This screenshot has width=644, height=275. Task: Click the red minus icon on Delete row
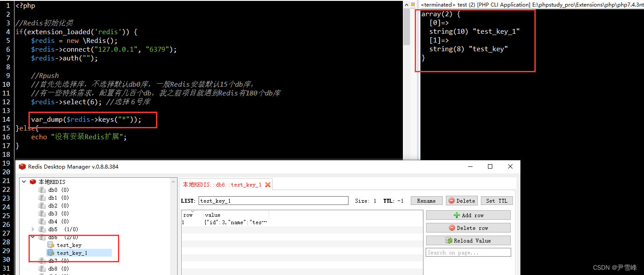452,227
